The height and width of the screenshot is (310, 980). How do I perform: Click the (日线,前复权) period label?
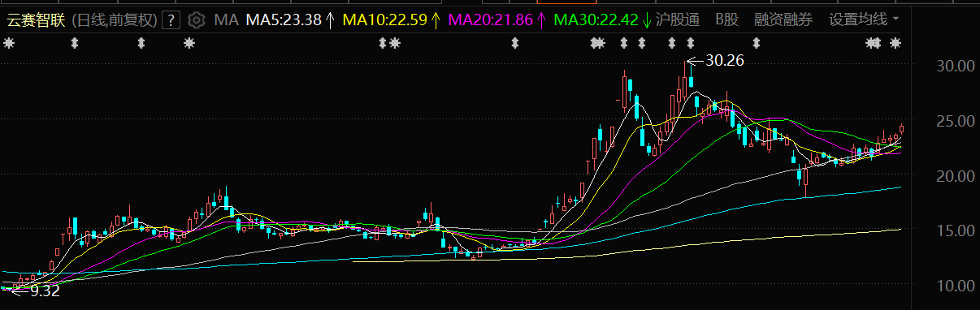[x=115, y=20]
